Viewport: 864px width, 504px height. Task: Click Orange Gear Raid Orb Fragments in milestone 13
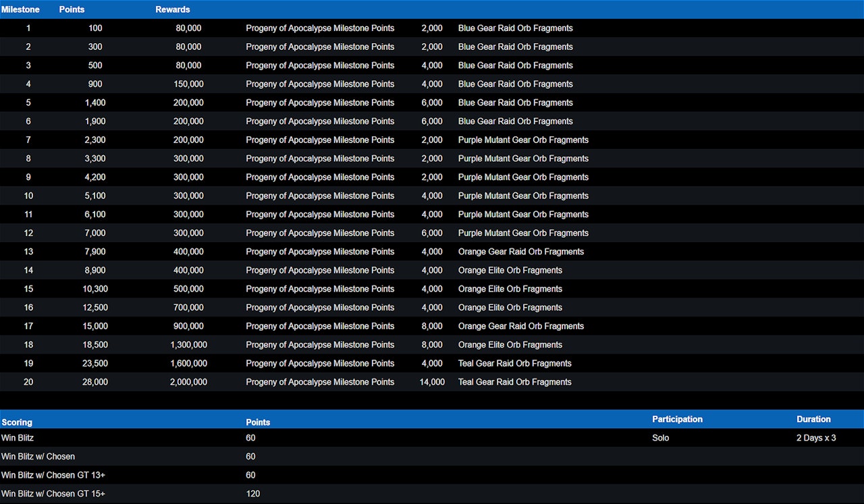520,252
